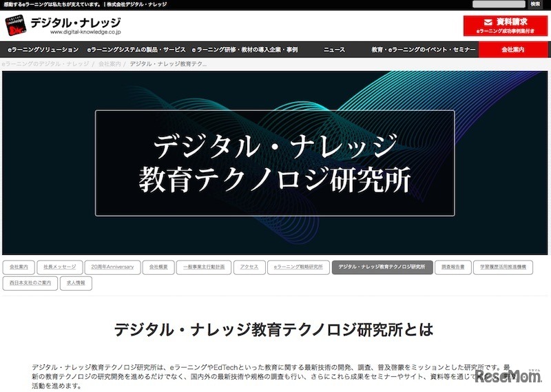Open the ニュース menu item
The height and width of the screenshot is (392, 551).
[x=334, y=50]
